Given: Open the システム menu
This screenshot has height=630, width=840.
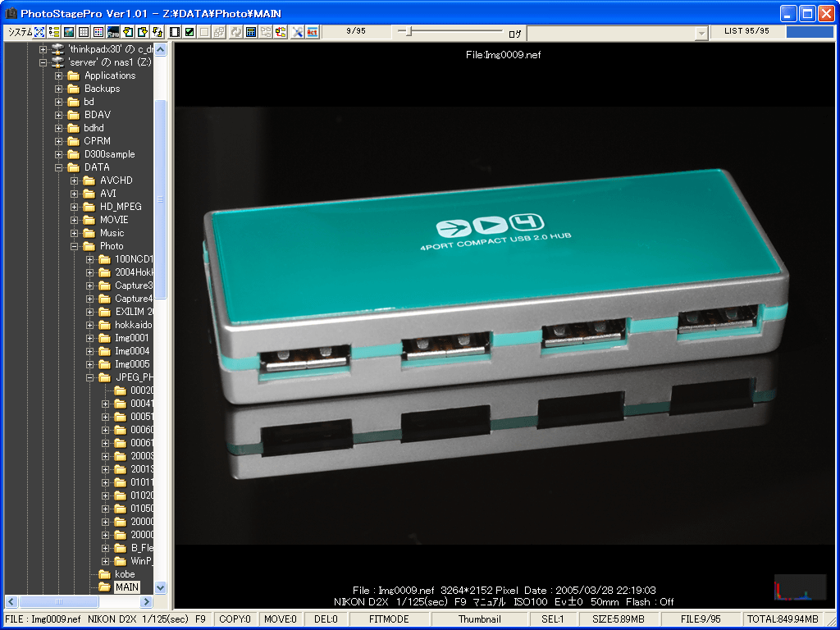Looking at the screenshot, I should tap(21, 32).
